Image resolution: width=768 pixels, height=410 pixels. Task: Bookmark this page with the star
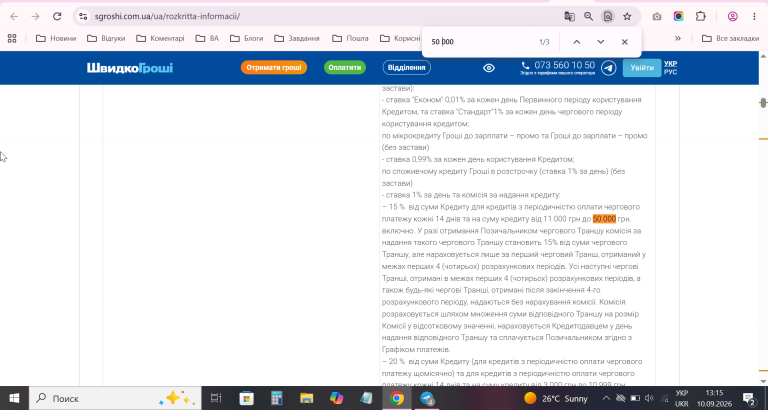click(x=627, y=16)
